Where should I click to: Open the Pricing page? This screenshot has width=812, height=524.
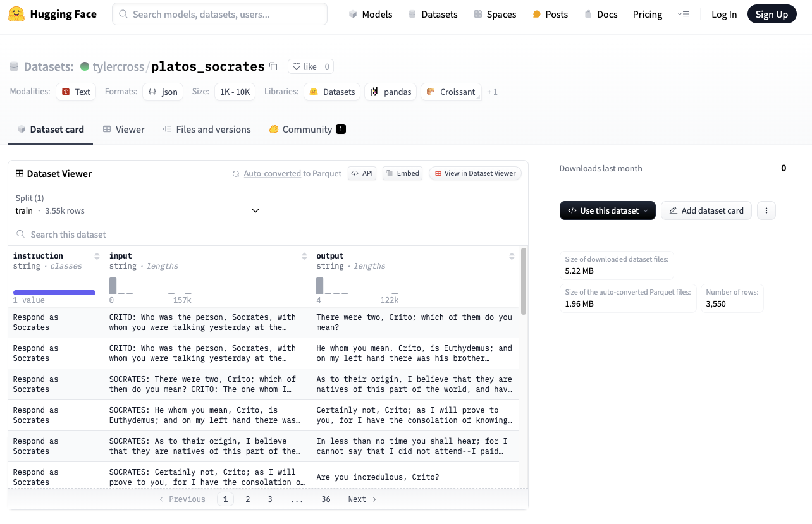pos(648,14)
